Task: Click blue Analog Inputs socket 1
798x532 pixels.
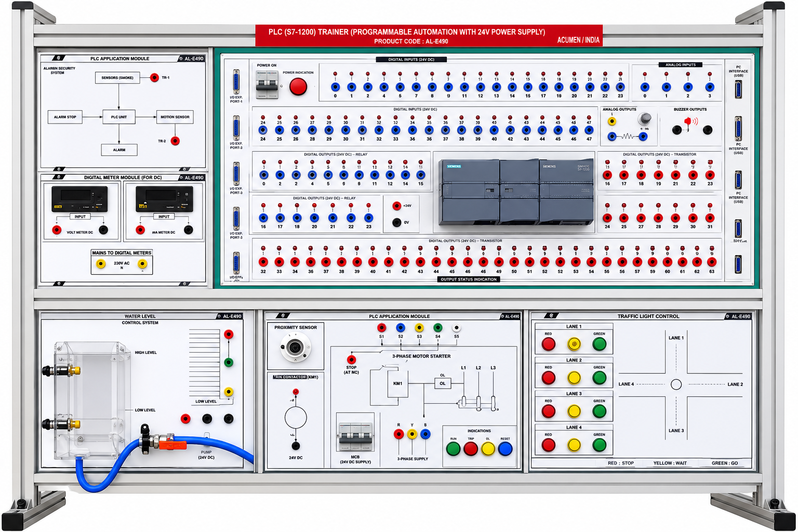Action: [x=667, y=87]
